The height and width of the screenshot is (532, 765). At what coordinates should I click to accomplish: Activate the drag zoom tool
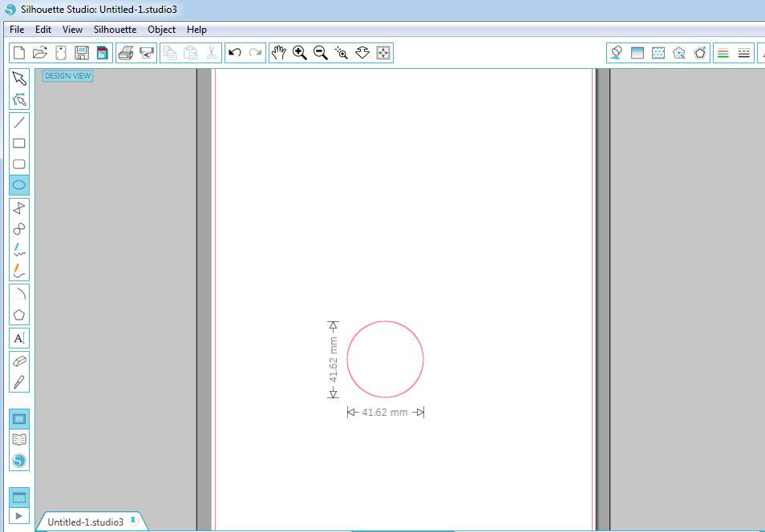(x=362, y=53)
